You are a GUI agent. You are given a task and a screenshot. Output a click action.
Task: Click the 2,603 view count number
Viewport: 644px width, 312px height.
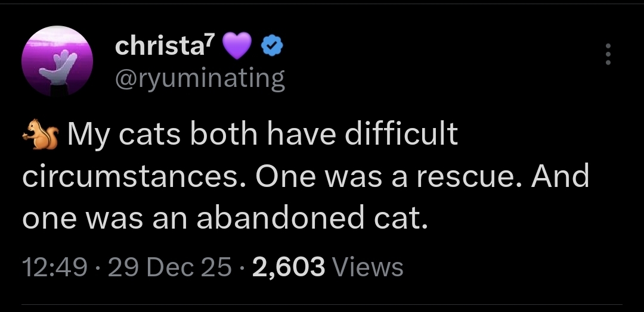pyautogui.click(x=289, y=267)
